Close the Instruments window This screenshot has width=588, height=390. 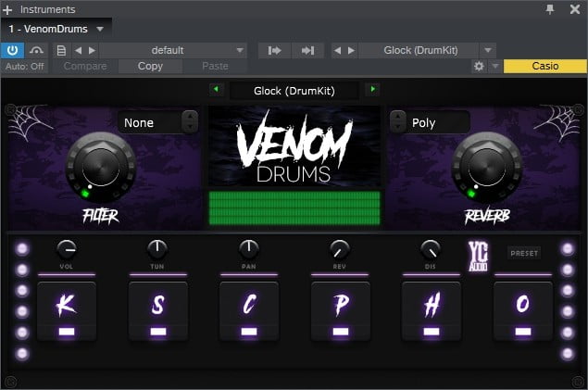(575, 9)
